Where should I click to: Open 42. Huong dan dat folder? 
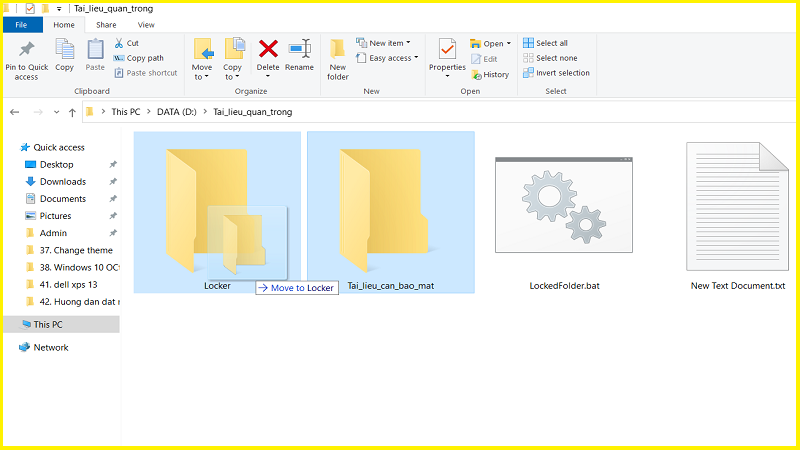pos(80,302)
